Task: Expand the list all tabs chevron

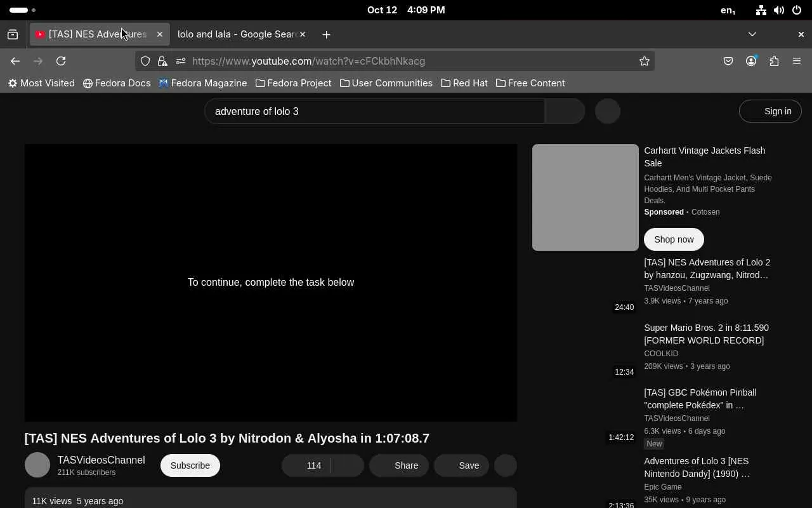Action: coord(752,34)
